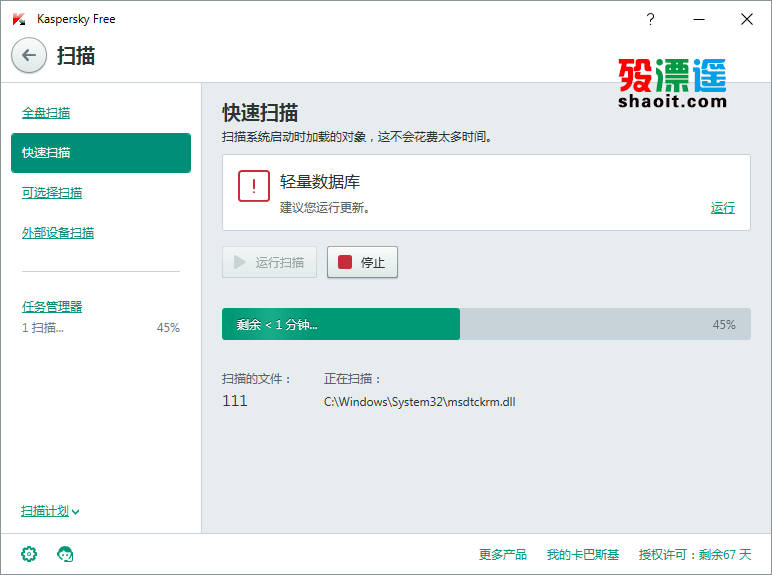This screenshot has height=575, width=772.
Task: Open settings with the gear icon
Action: 29,554
